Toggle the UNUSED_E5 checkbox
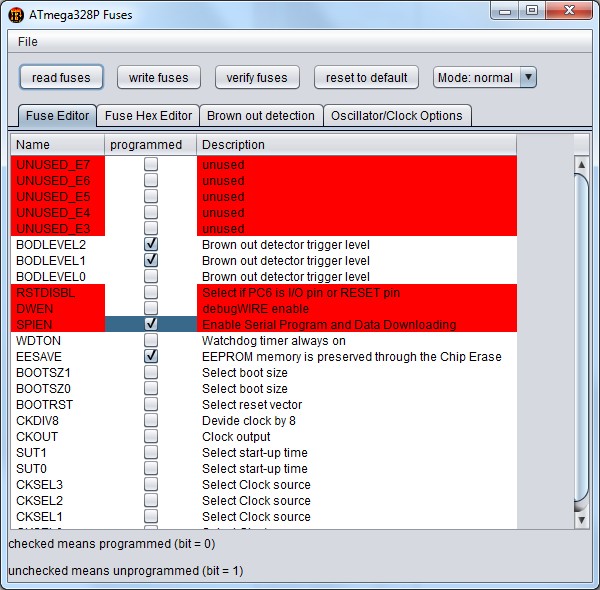600x590 pixels. [151, 196]
